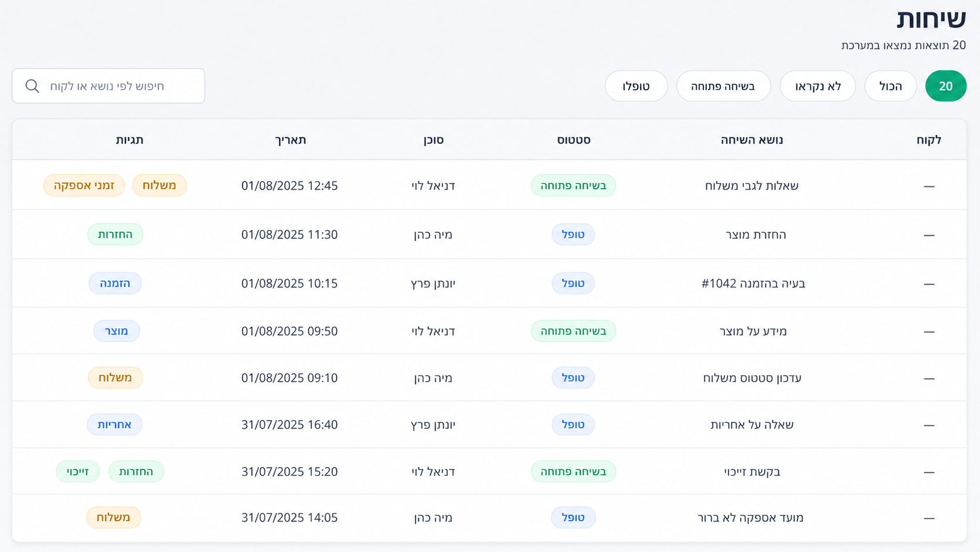
Task: Click the 'מוצר' tag
Action: 117,331
